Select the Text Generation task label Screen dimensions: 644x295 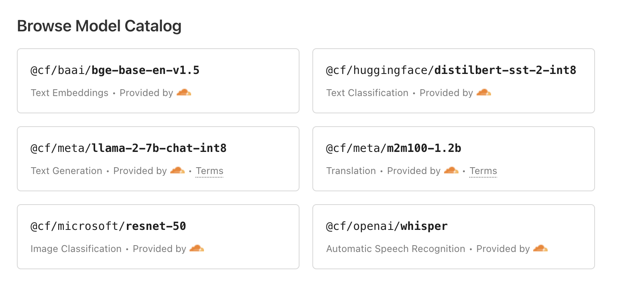(x=66, y=170)
